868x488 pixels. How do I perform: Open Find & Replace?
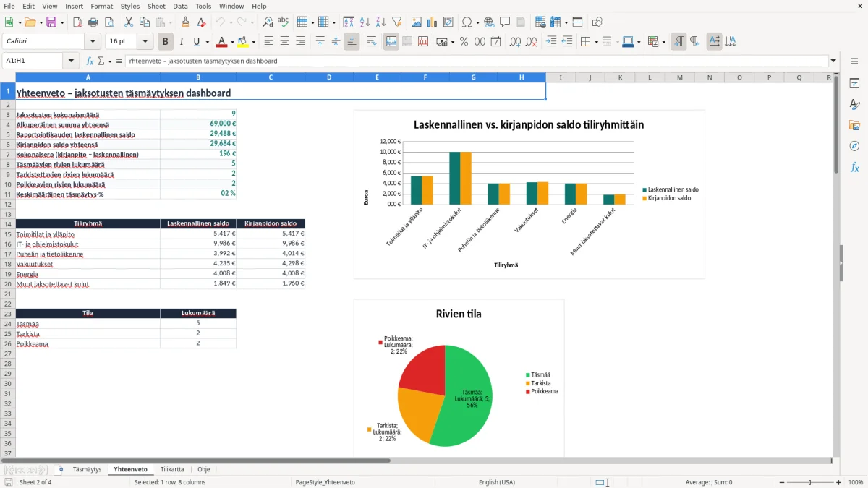(x=268, y=22)
